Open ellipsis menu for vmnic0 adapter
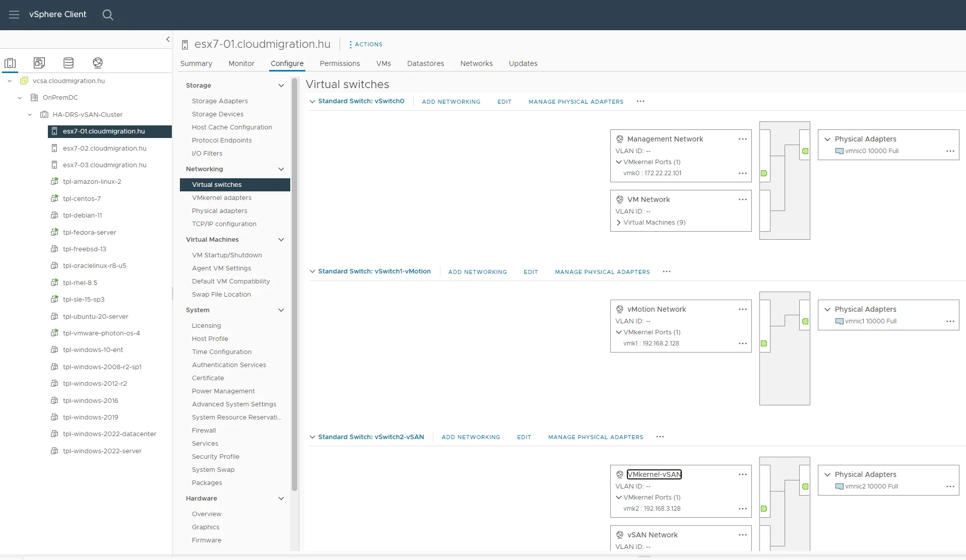 [x=950, y=151]
